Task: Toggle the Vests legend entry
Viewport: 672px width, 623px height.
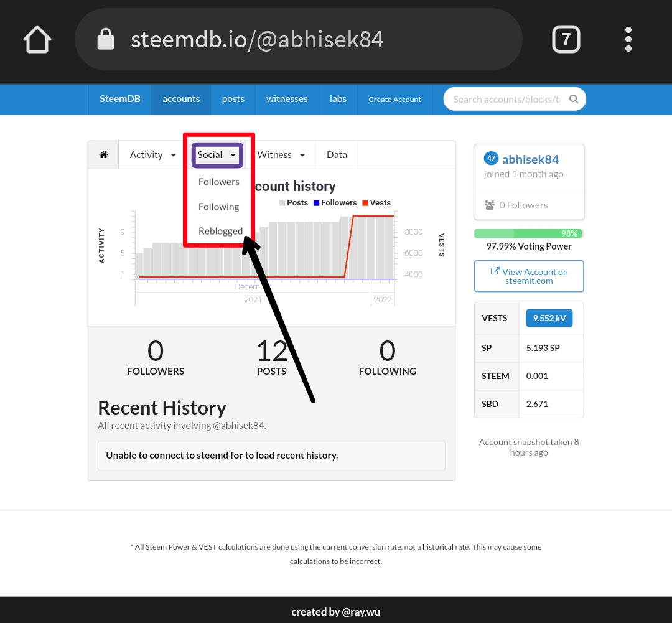Action: (x=376, y=203)
